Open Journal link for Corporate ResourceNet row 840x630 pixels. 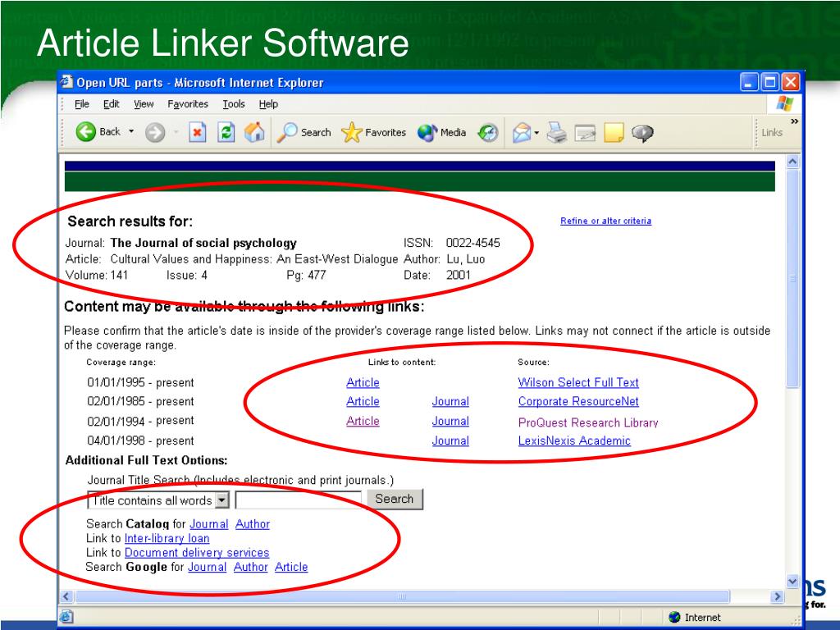tap(450, 401)
